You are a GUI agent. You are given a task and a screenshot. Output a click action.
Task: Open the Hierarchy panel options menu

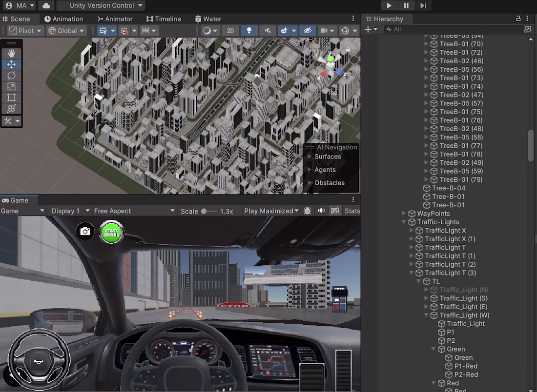527,19
